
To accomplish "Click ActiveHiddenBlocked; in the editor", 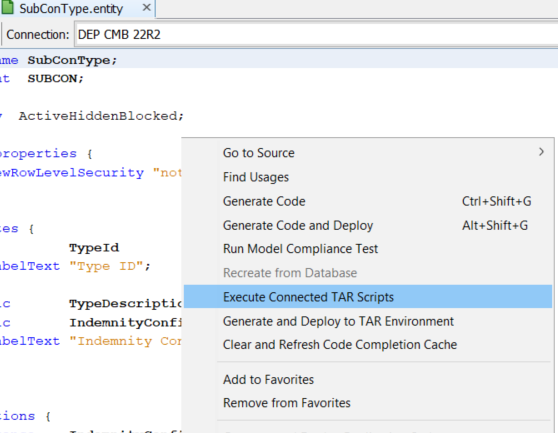I will [101, 116].
